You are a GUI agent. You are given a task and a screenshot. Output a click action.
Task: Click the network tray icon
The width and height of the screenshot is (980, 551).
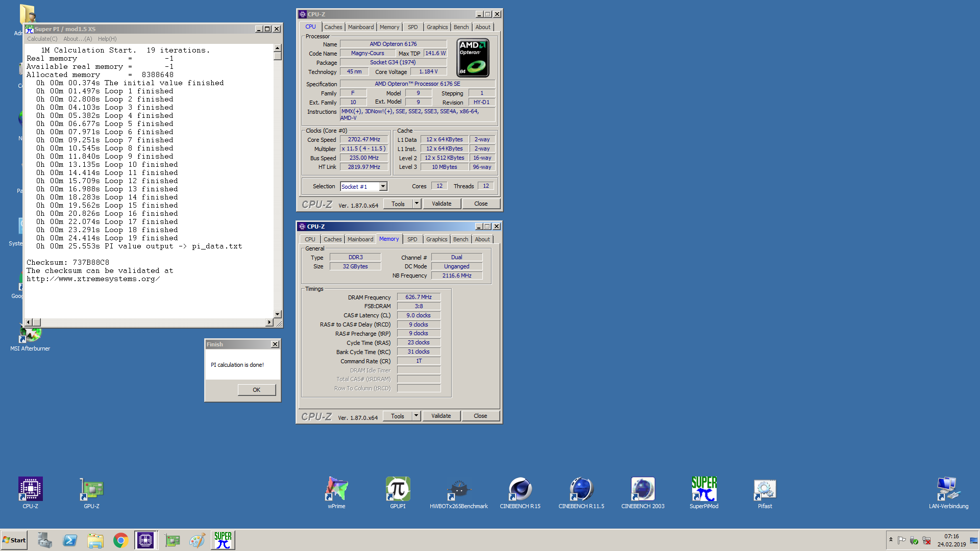[x=926, y=540]
